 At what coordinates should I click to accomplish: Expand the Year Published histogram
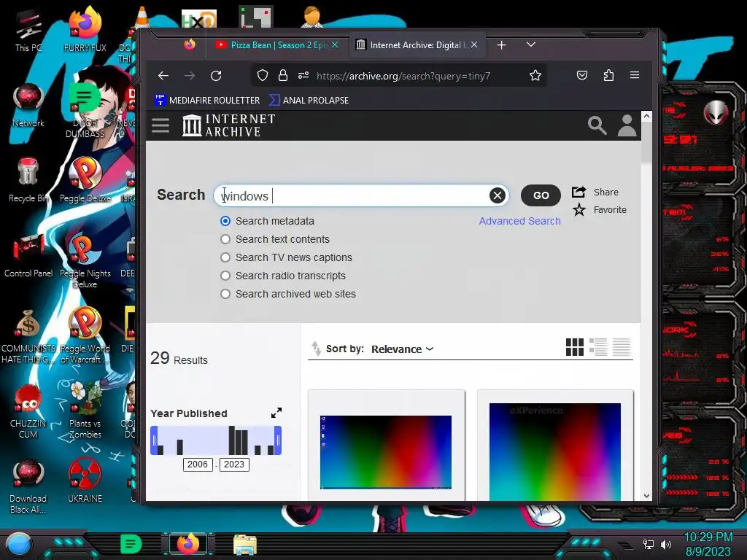pyautogui.click(x=276, y=413)
